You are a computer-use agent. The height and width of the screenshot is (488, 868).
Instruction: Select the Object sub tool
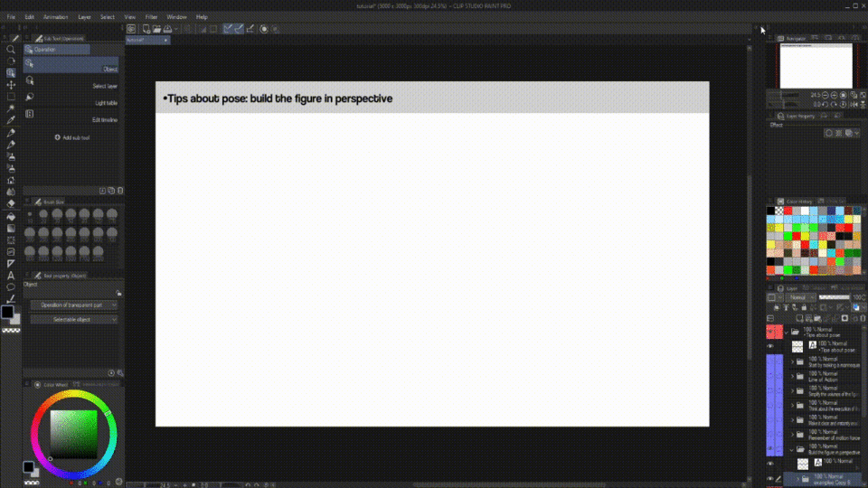(x=71, y=65)
